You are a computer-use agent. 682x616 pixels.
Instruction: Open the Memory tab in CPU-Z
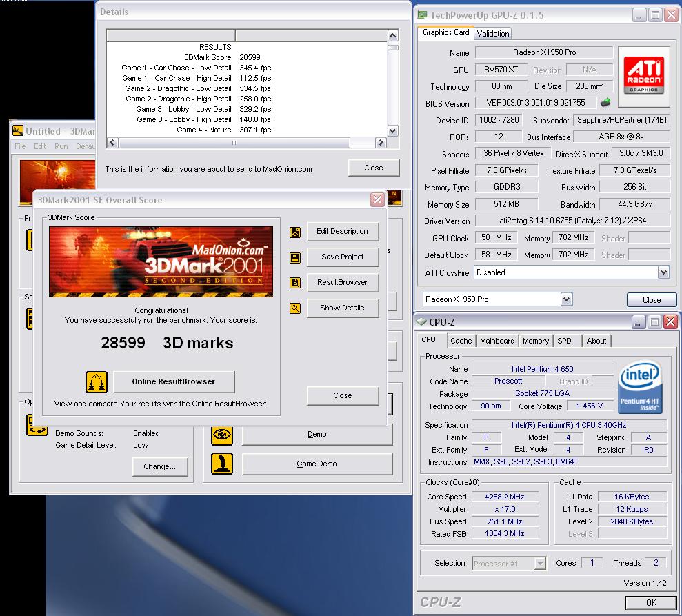pyautogui.click(x=536, y=341)
